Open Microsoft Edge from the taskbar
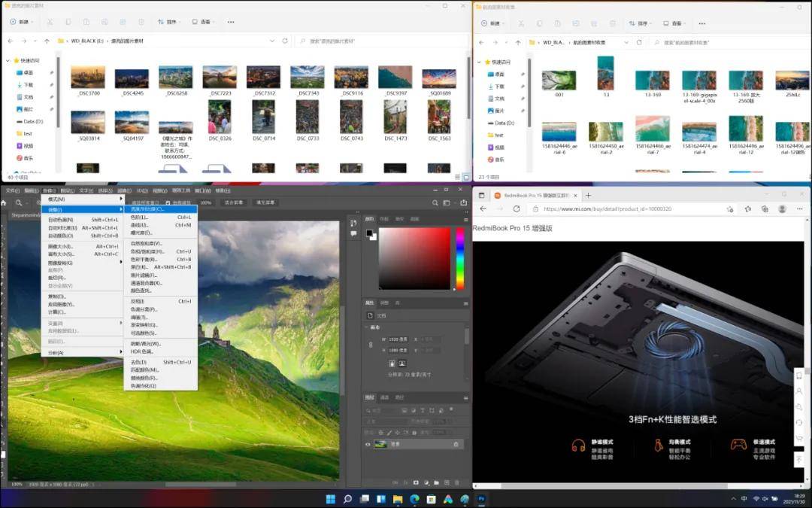This screenshot has width=812, height=508. pos(414,498)
